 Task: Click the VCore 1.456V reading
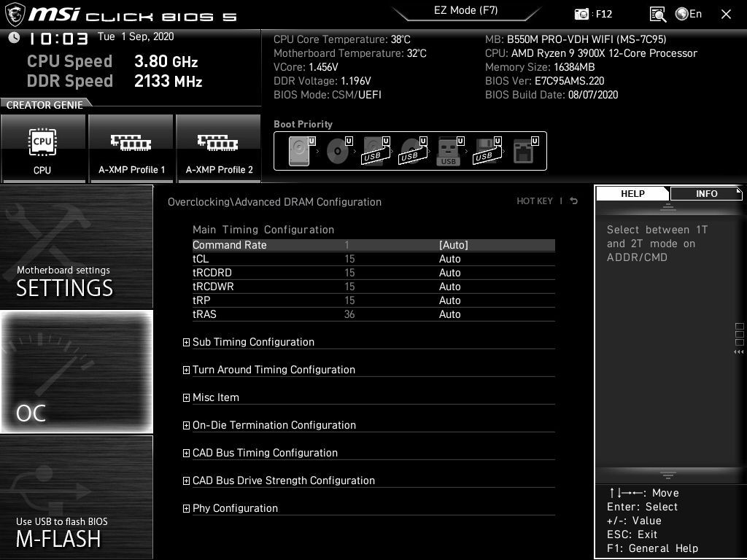coord(306,67)
